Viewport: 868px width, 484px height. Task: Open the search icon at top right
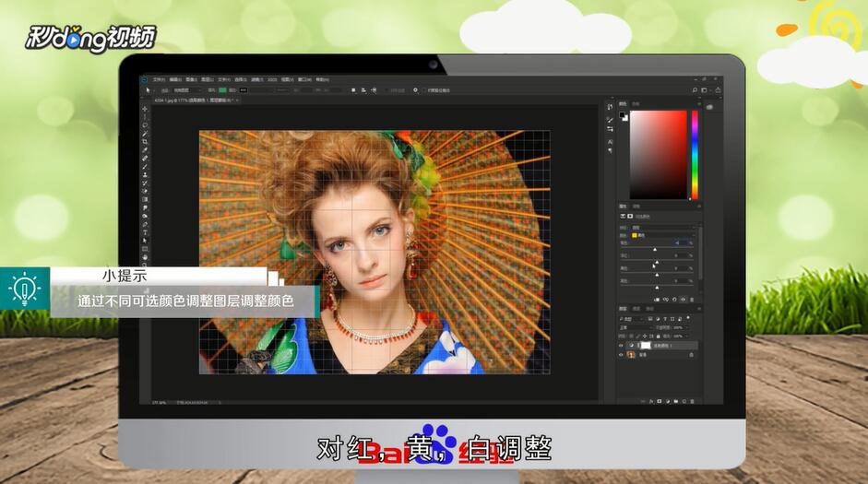(x=695, y=89)
